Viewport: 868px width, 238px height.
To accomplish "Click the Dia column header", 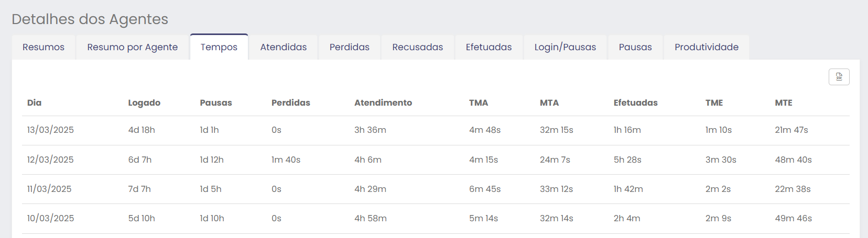I will (35, 103).
